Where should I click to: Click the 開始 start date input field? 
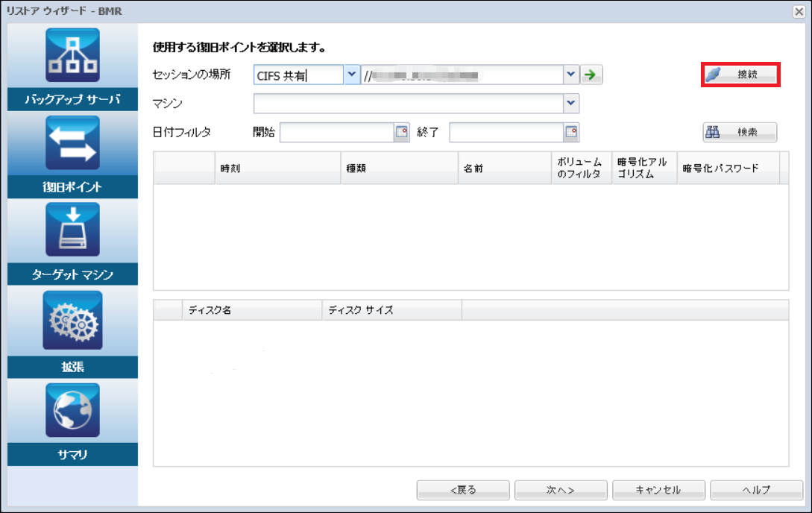click(336, 132)
